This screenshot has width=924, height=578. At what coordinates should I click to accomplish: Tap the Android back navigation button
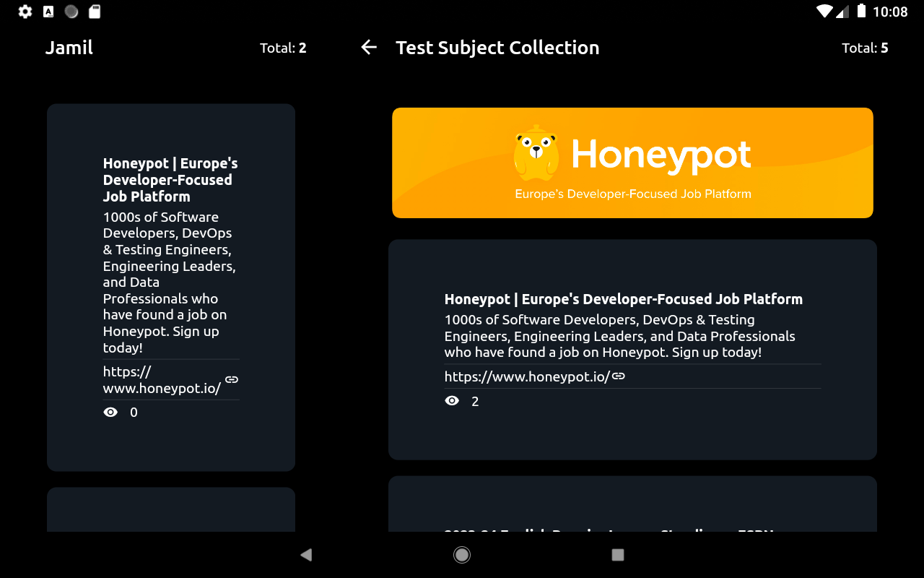[x=306, y=555]
